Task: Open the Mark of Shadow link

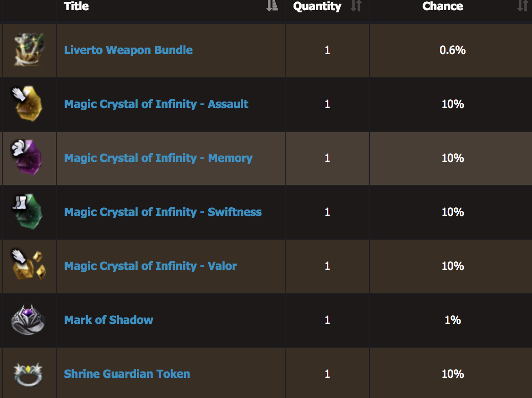Action: click(109, 320)
